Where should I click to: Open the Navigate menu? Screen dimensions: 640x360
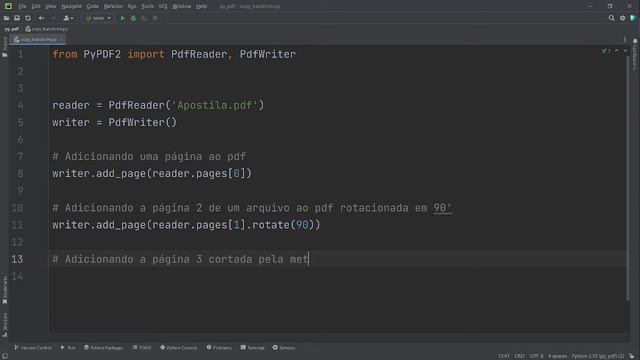71,6
